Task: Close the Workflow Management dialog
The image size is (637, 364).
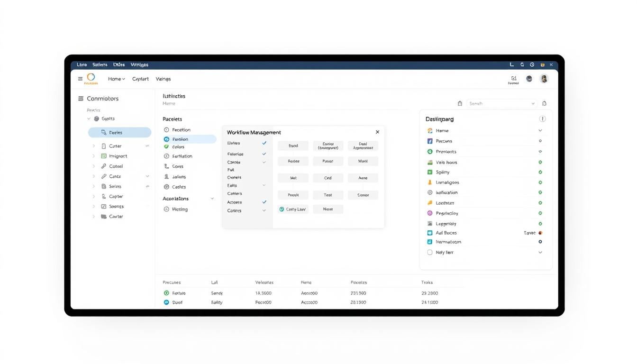Action: [377, 132]
